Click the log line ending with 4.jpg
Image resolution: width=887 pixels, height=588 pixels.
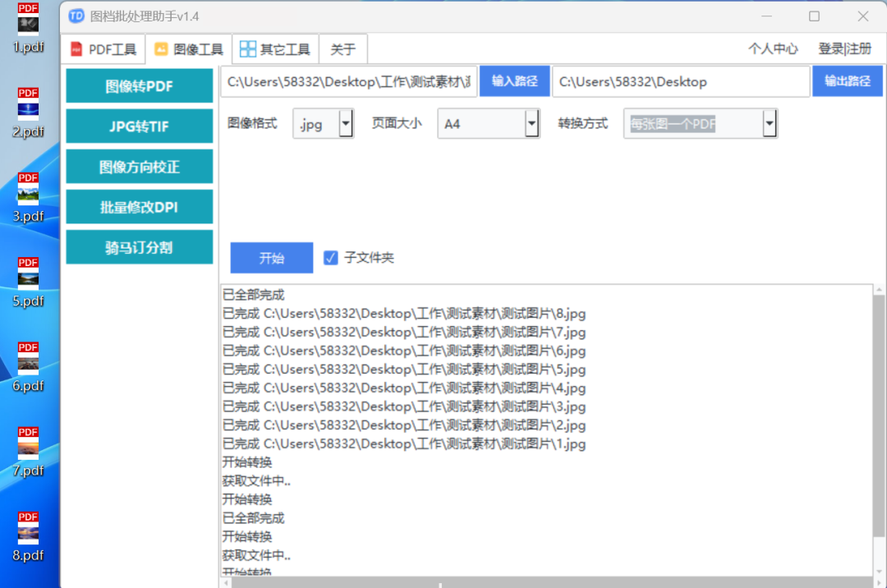404,388
